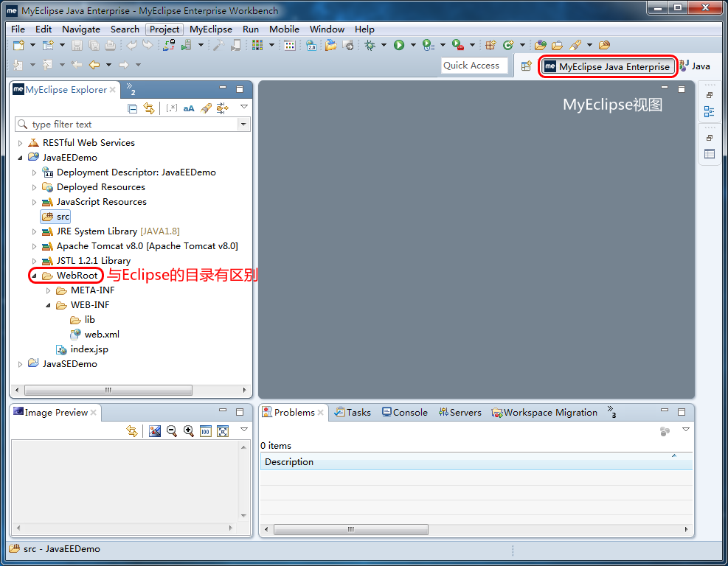
Task: Collapse the JavaEEDemo project node
Action: pyautogui.click(x=20, y=158)
